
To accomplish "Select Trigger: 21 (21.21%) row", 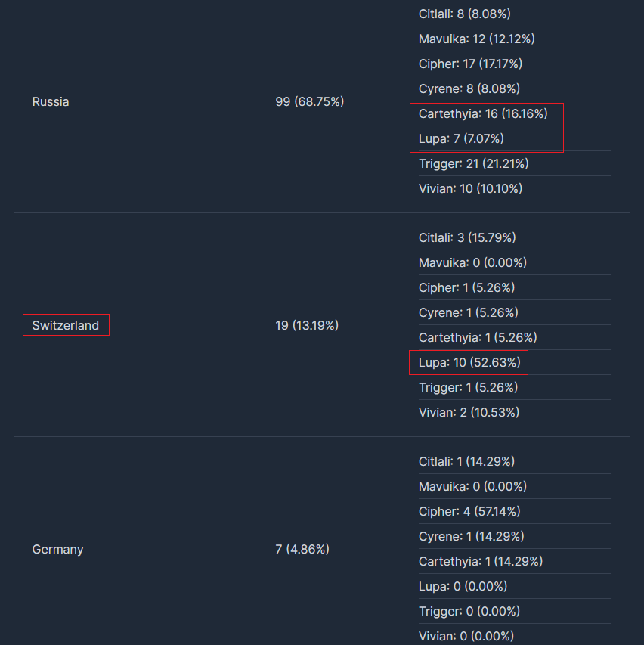I will point(474,163).
